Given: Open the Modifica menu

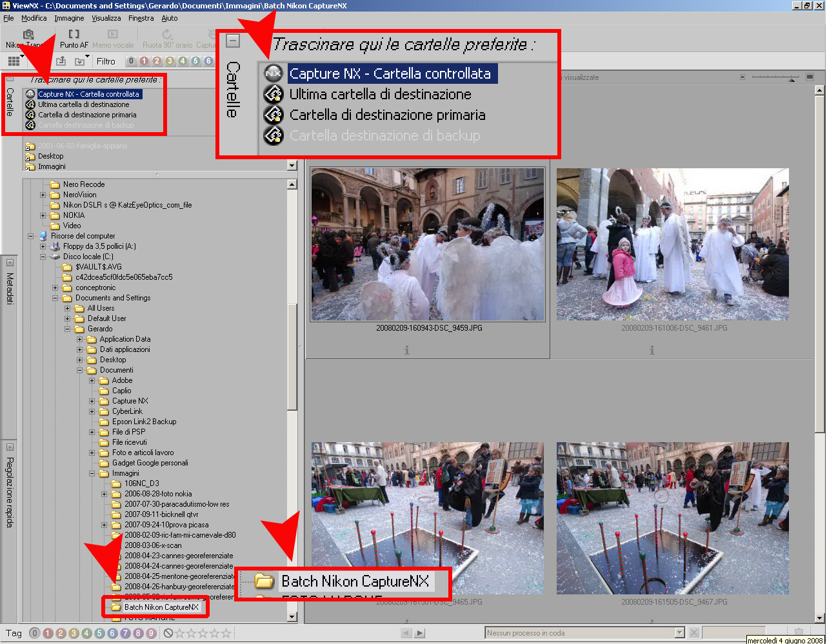Looking at the screenshot, I should click(x=34, y=18).
